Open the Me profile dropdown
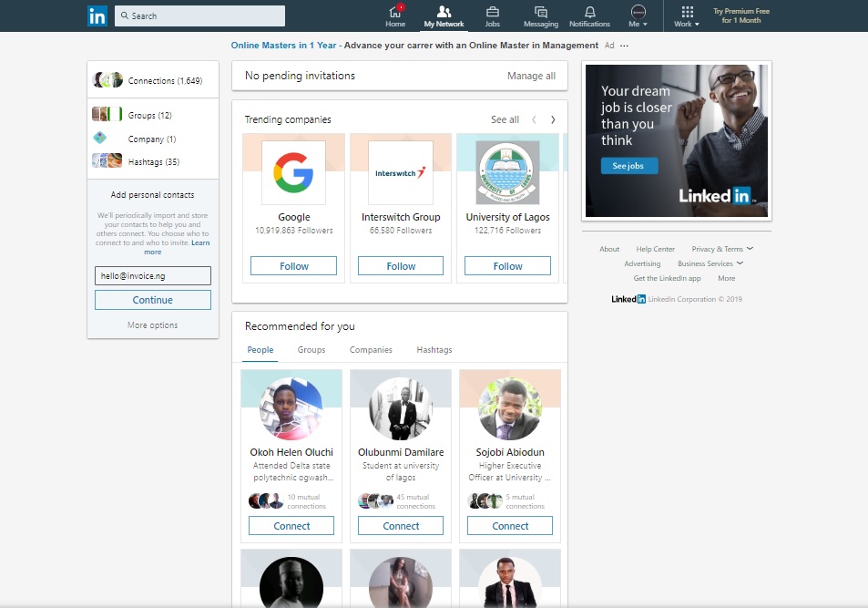868x608 pixels. [638, 16]
